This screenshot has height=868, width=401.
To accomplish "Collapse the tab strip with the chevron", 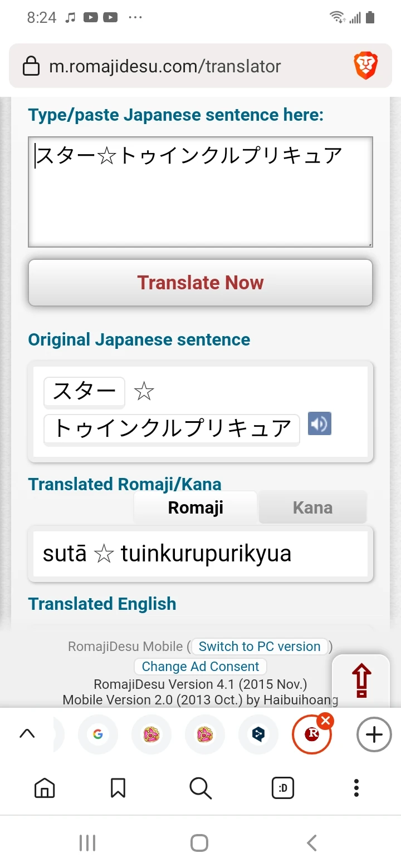I will tap(27, 734).
